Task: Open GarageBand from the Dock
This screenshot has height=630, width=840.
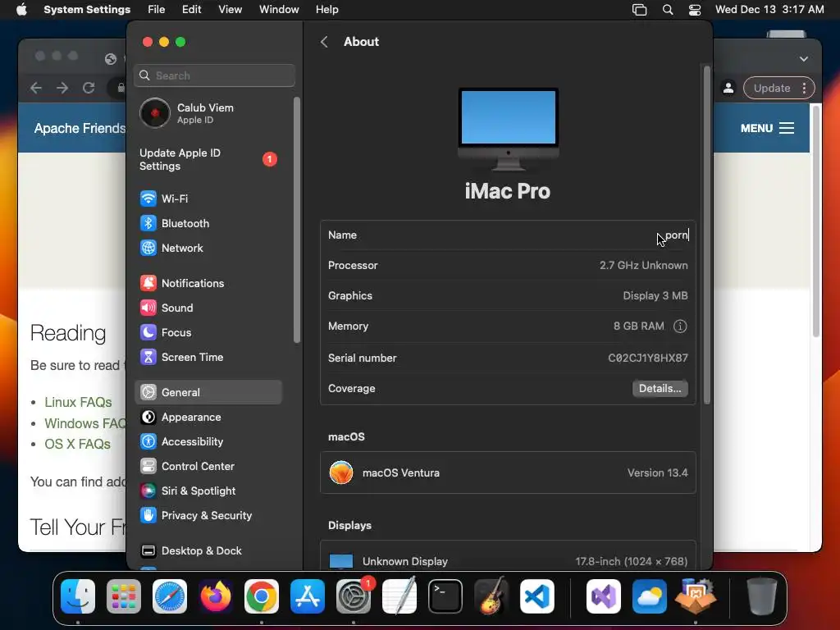Action: (491, 596)
